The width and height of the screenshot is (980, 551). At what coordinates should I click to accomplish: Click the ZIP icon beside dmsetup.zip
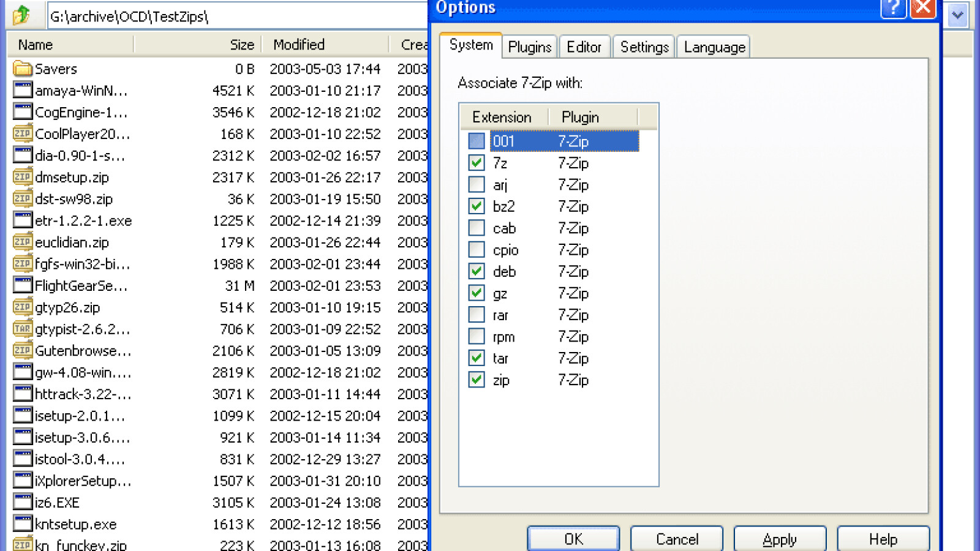[x=22, y=177]
